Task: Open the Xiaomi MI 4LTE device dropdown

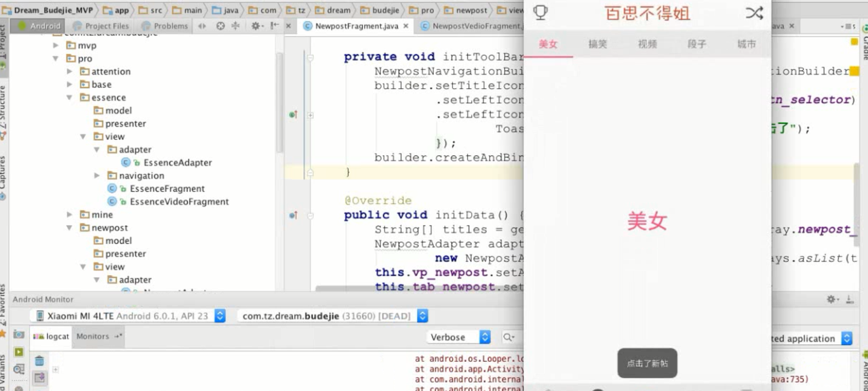Action: point(128,316)
